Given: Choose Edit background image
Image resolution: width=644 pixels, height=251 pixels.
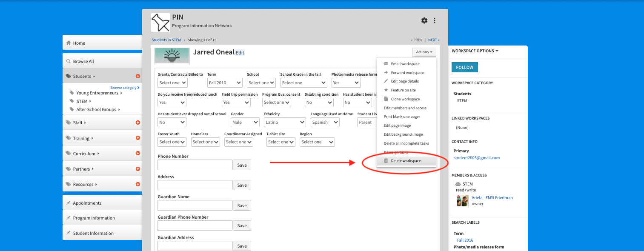Looking at the screenshot, I should (x=403, y=134).
